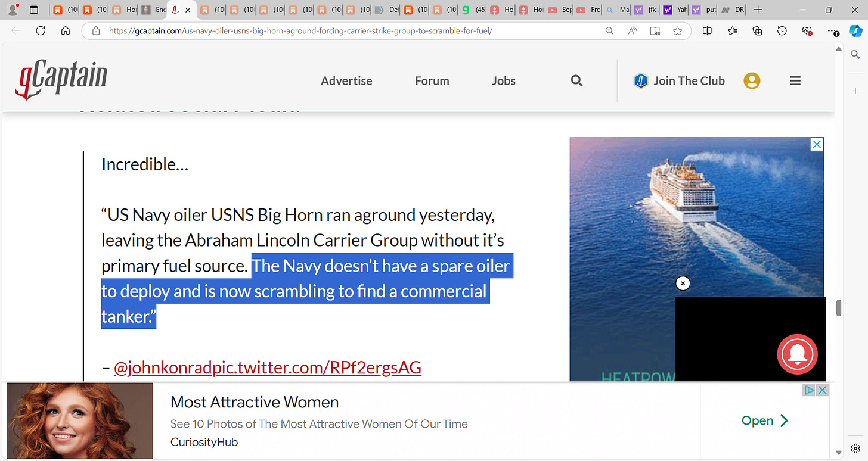Reload the current page
This screenshot has height=461, width=868.
[41, 31]
